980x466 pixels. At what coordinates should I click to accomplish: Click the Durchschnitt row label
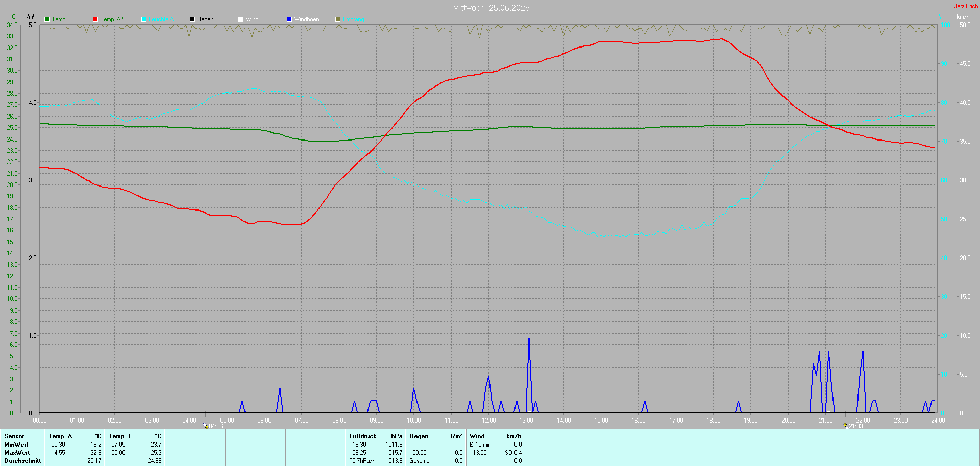click(x=22, y=461)
